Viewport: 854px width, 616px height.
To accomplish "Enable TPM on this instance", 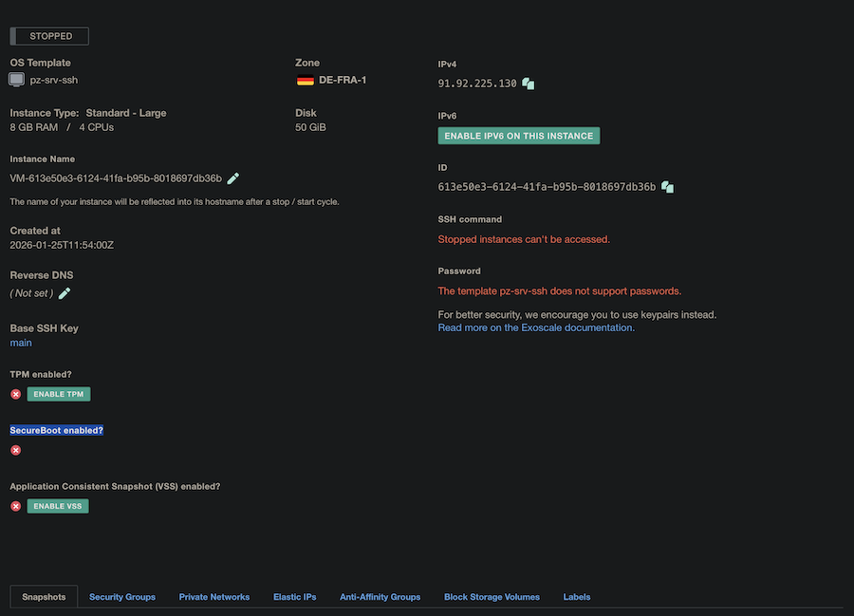I will pyautogui.click(x=59, y=394).
